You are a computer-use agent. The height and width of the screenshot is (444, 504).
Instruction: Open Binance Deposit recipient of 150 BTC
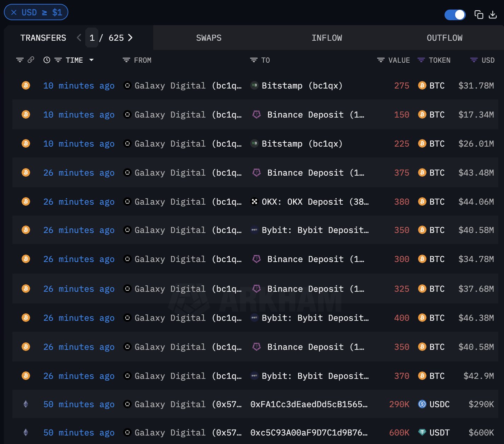tap(316, 115)
